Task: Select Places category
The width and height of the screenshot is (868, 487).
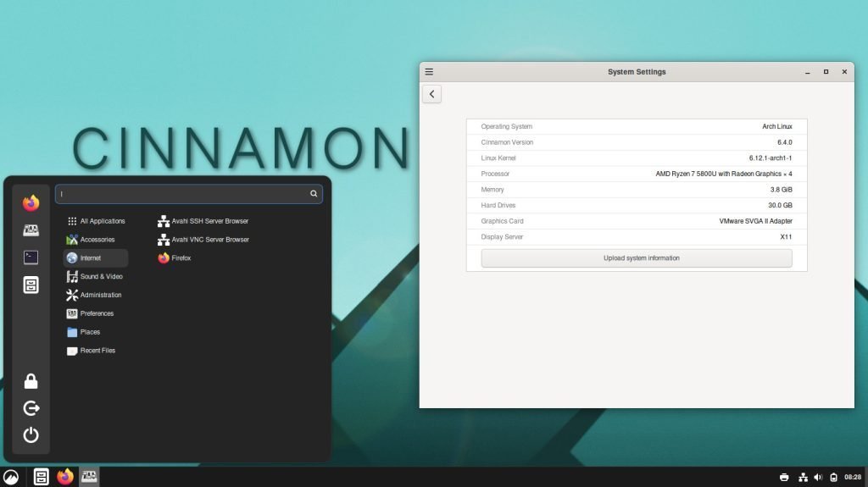Action: [96, 332]
